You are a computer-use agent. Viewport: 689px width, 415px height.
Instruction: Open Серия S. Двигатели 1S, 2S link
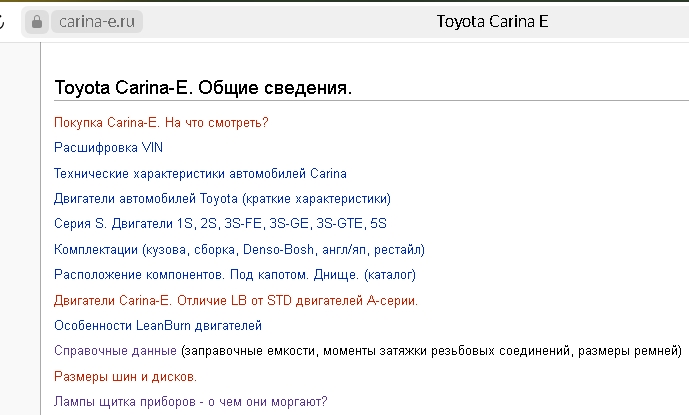[220, 223]
